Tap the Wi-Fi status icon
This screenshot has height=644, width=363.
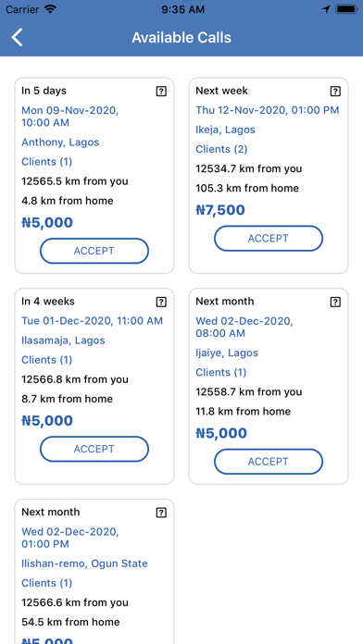[x=51, y=9]
